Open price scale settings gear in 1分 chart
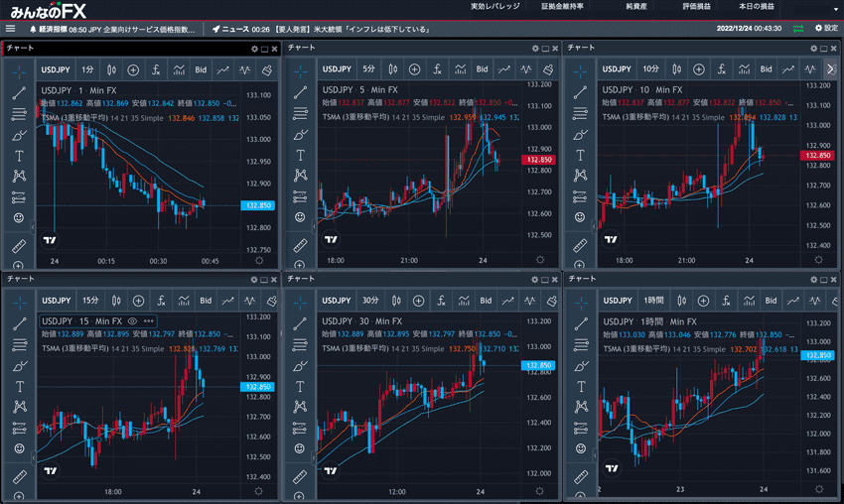844x504 pixels. pos(259,260)
